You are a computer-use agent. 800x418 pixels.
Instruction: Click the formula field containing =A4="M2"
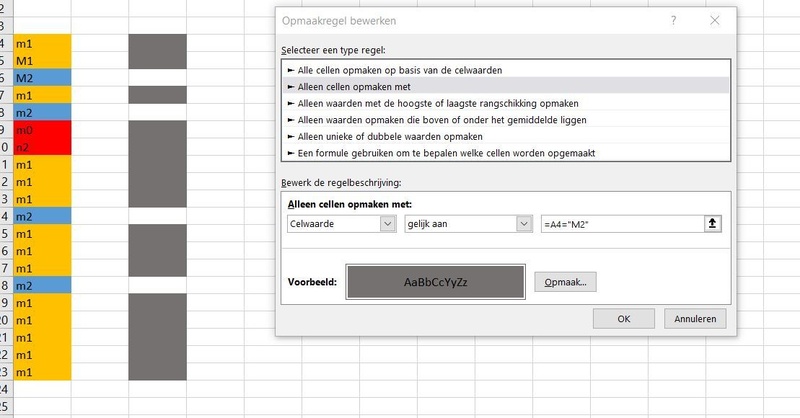pos(620,224)
